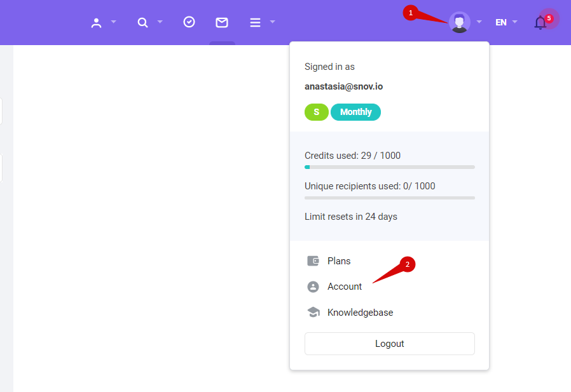Image resolution: width=571 pixels, height=392 pixels.
Task: Click the Limit resets in 24 days text
Action: coord(351,217)
